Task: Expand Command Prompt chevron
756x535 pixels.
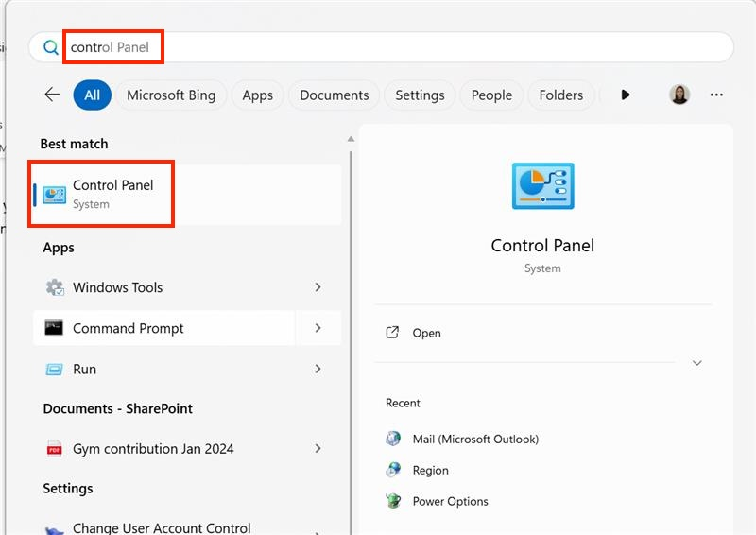Action: 318,328
